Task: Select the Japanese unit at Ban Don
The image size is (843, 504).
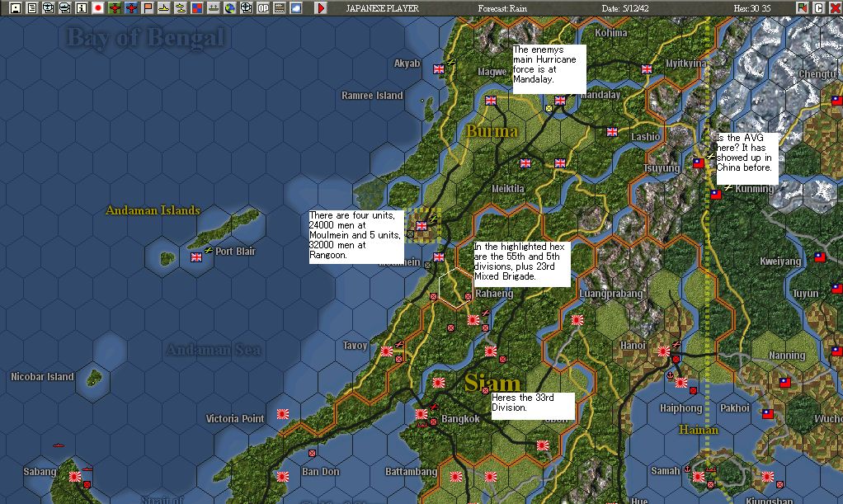Action: tap(283, 477)
